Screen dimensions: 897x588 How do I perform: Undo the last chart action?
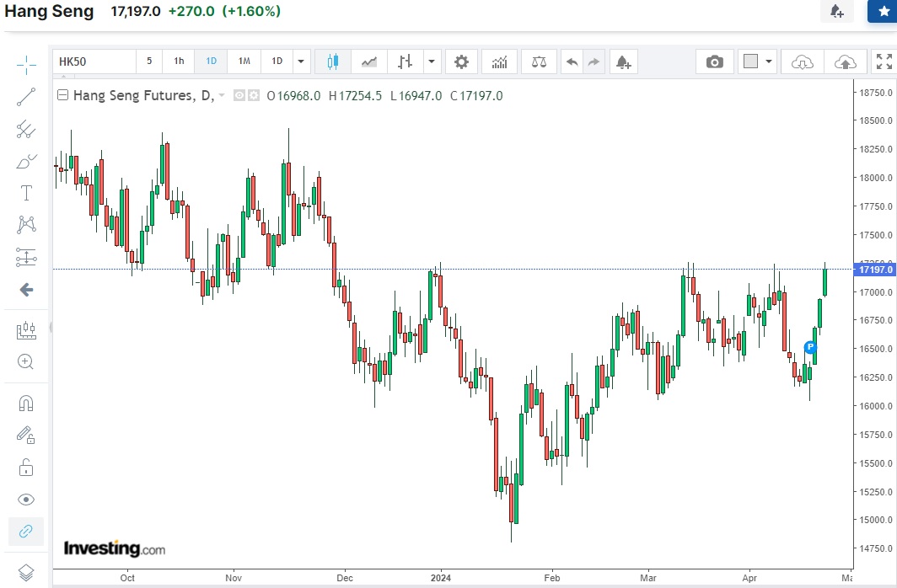572,61
